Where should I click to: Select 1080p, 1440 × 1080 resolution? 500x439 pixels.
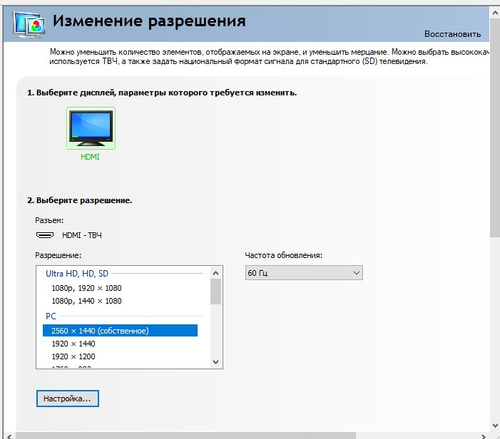[87, 301]
